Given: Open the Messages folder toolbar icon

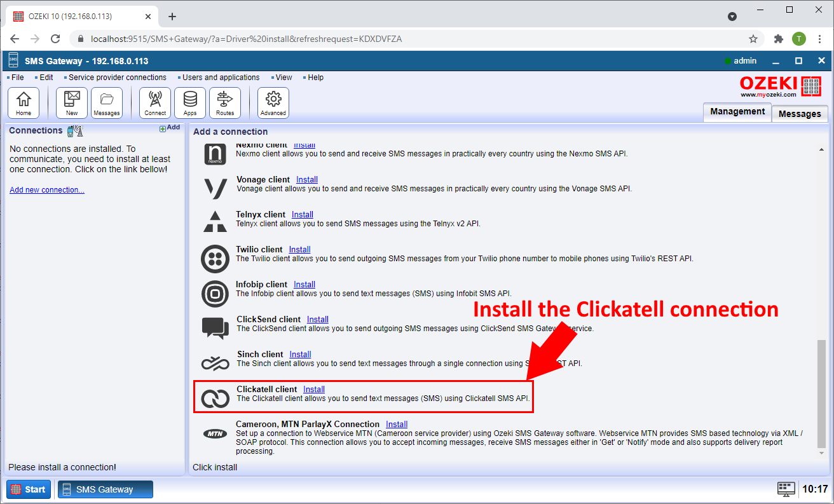Looking at the screenshot, I should click(107, 103).
